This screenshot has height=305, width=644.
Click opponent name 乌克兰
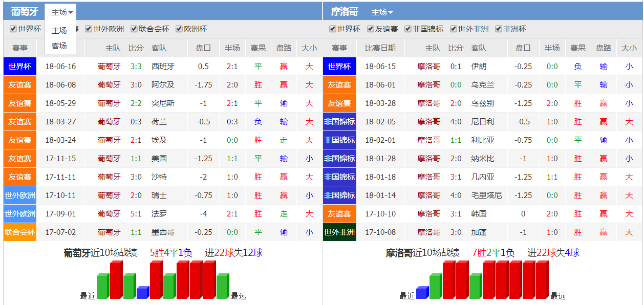click(483, 85)
